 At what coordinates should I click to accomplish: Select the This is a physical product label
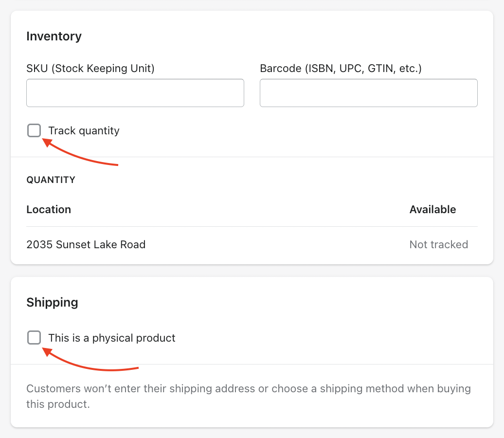tap(112, 338)
